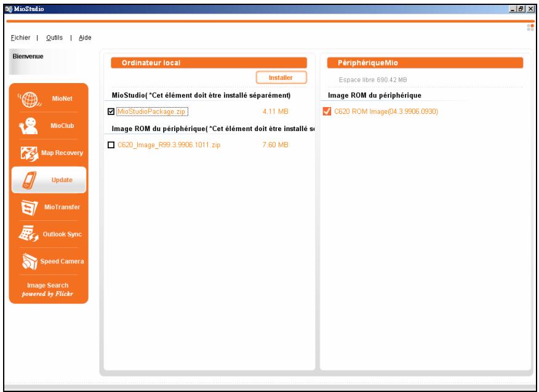Click the Espace libre 690.42 MB text
The image size is (539, 392).
coord(373,80)
